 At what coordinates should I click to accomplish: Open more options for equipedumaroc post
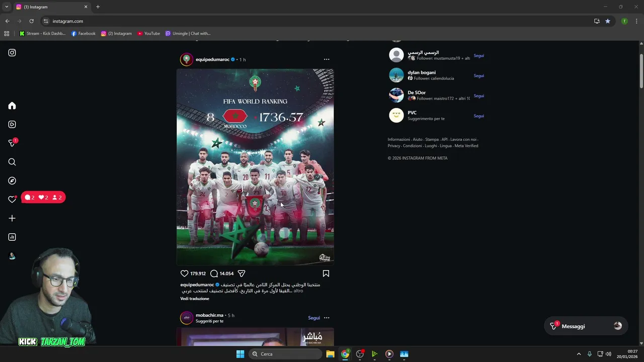(x=327, y=59)
